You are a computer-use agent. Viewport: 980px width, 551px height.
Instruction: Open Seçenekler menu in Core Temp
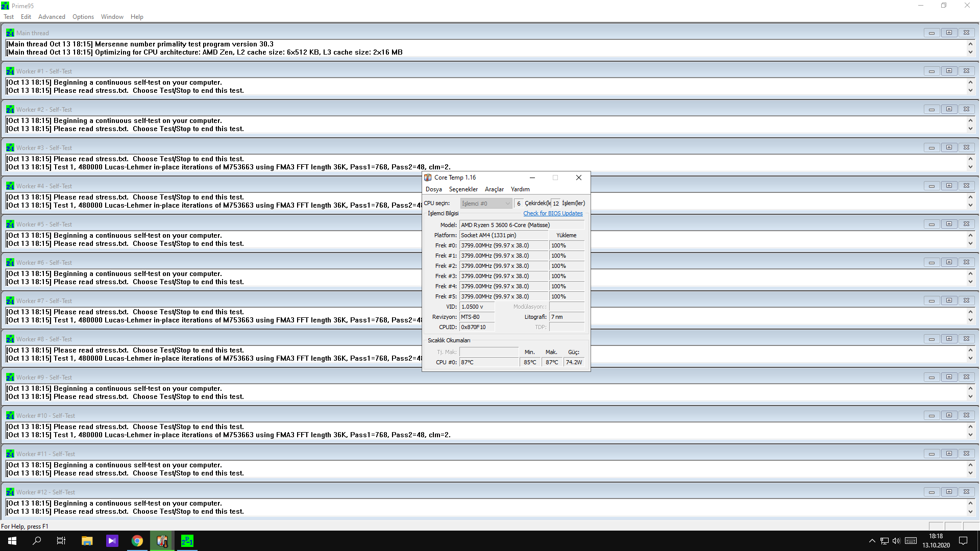tap(463, 189)
